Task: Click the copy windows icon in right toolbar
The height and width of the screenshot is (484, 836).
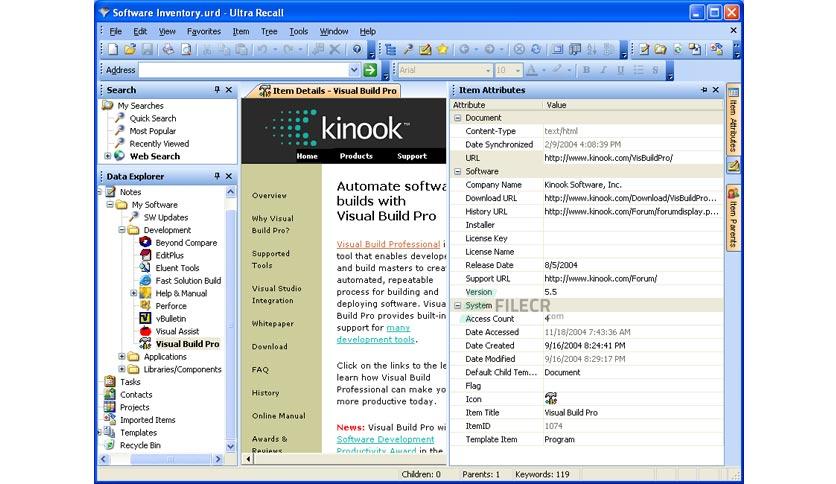Action: pyautogui.click(x=695, y=50)
